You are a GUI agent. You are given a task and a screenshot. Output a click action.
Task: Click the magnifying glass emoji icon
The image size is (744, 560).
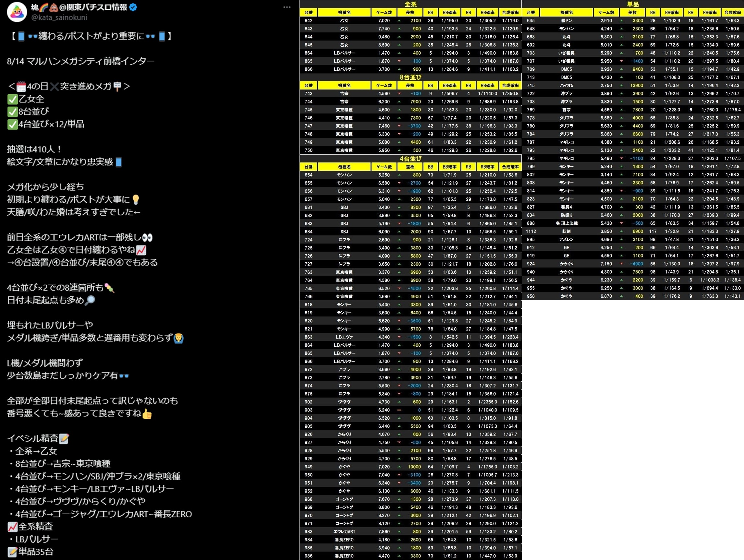coord(90,300)
